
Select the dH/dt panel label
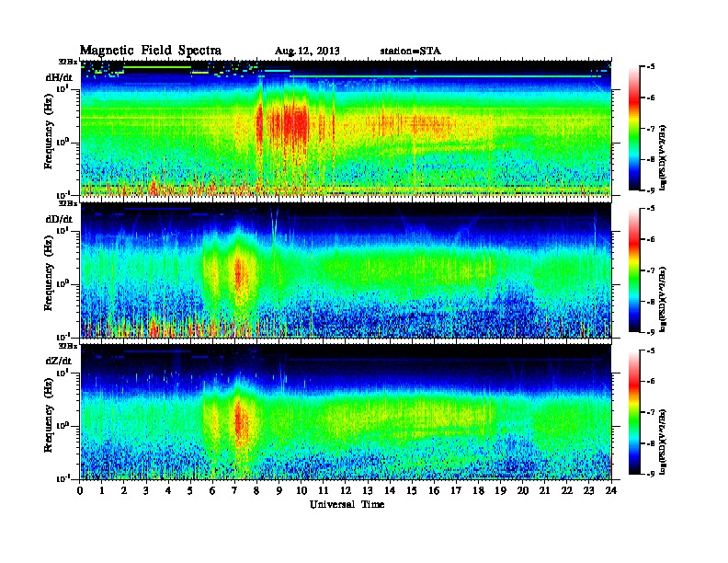pos(59,78)
